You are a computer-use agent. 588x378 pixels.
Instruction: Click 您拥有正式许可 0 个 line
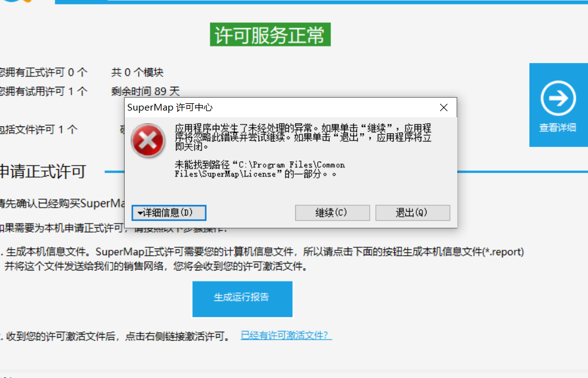coord(43,72)
